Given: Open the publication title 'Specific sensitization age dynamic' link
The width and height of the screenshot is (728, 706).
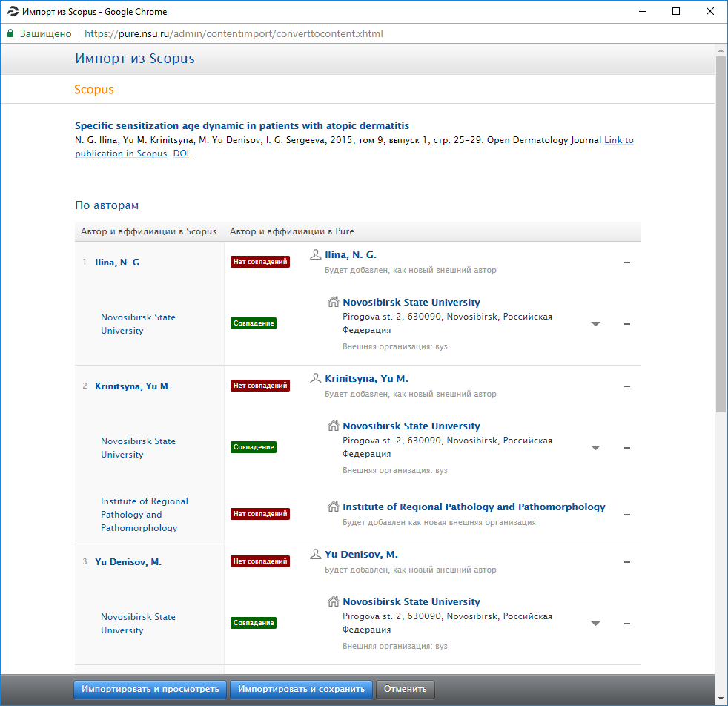Looking at the screenshot, I should [242, 125].
